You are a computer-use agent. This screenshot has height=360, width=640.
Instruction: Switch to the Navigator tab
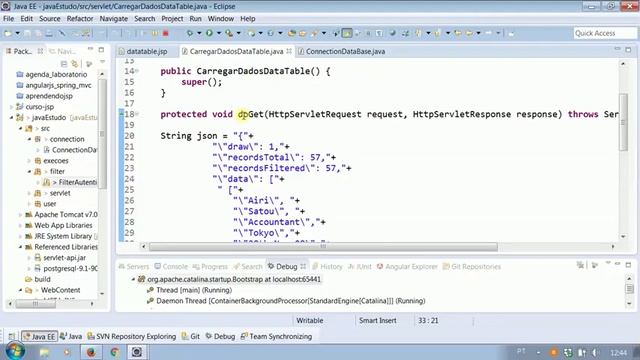63,51
